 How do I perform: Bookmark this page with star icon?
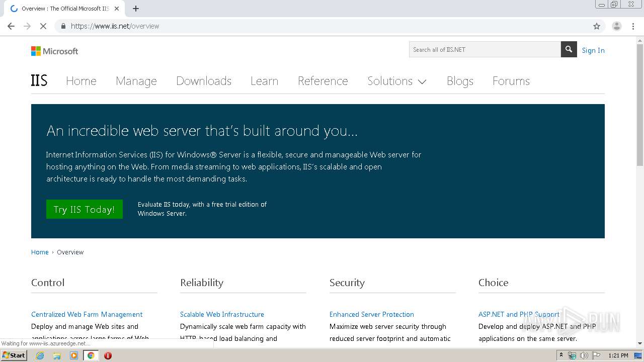597,26
